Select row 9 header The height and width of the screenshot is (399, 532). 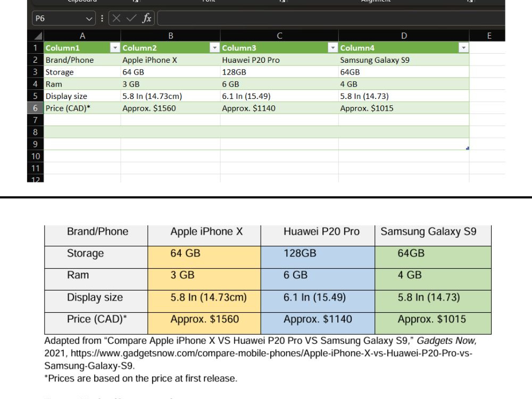(x=35, y=144)
